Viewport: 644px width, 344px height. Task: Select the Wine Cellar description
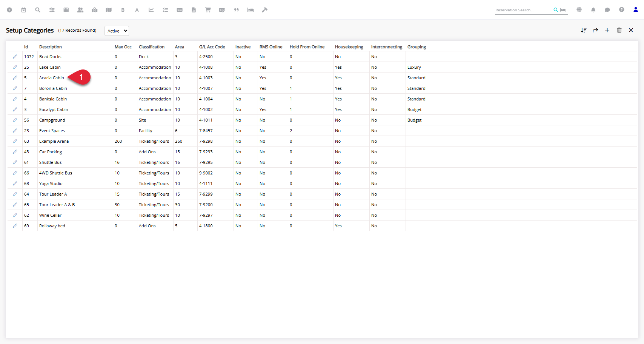tap(50, 215)
